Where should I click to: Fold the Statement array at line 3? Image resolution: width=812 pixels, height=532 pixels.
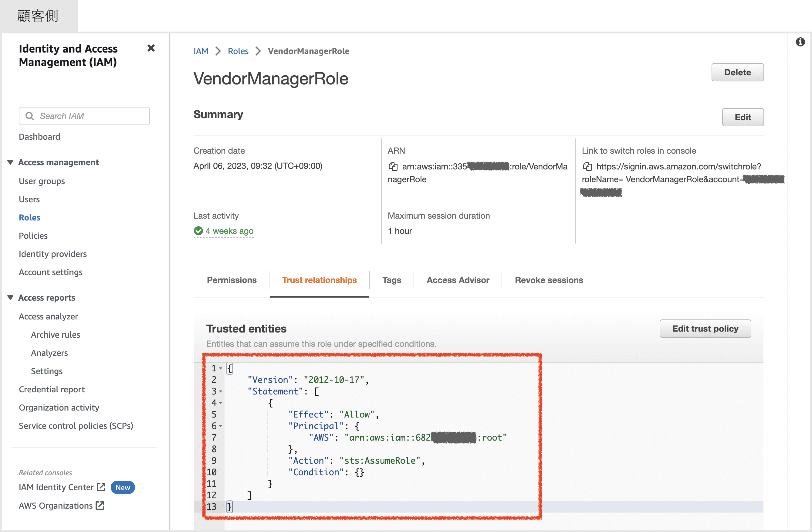pos(221,391)
